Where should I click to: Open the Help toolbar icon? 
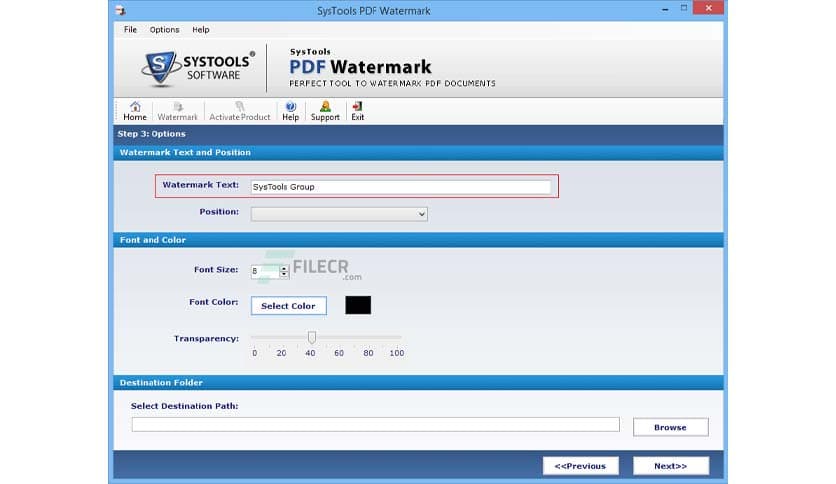pyautogui.click(x=291, y=111)
